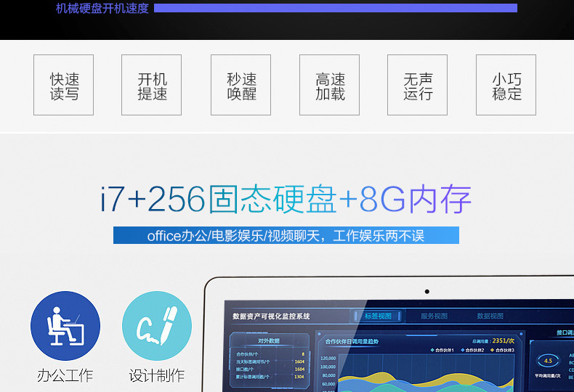The height and width of the screenshot is (392, 574).
Task: Select the 无声运行 feature box
Action: click(417, 85)
